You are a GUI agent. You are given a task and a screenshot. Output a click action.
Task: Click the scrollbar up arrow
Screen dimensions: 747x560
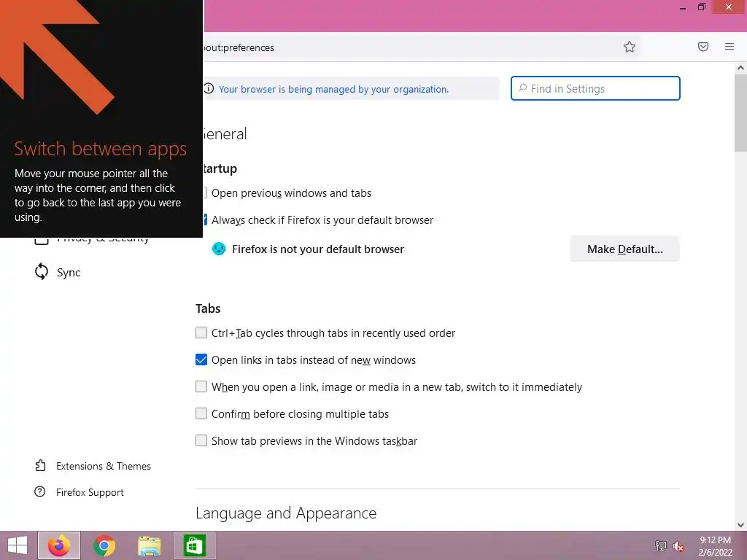[x=740, y=68]
